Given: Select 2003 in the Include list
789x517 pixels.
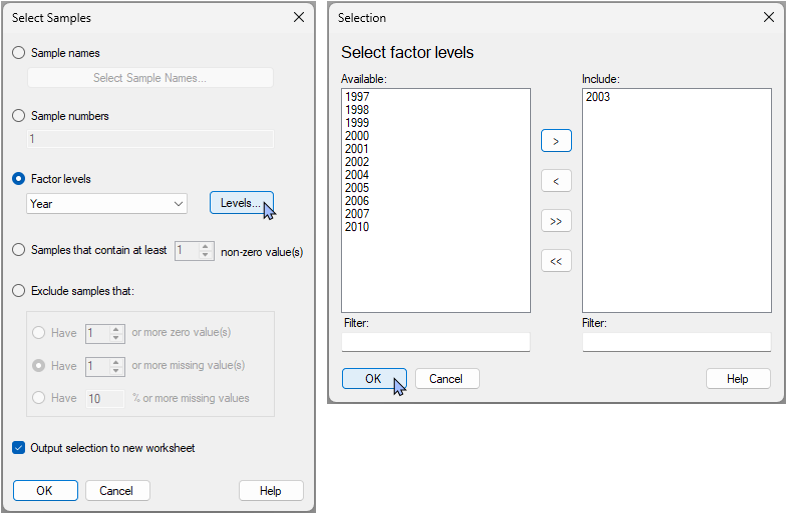Looking at the screenshot, I should (598, 97).
